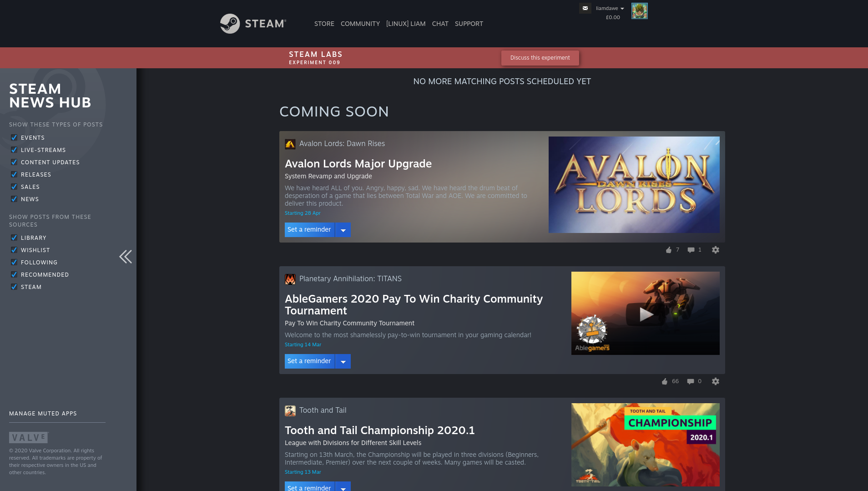868x491 pixels.
Task: Open the [LINUX] LIAM menu
Action: coord(406,24)
